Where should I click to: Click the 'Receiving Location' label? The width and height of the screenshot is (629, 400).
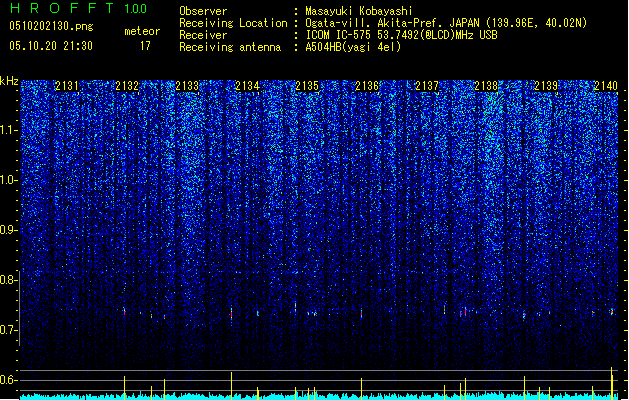[233, 23]
